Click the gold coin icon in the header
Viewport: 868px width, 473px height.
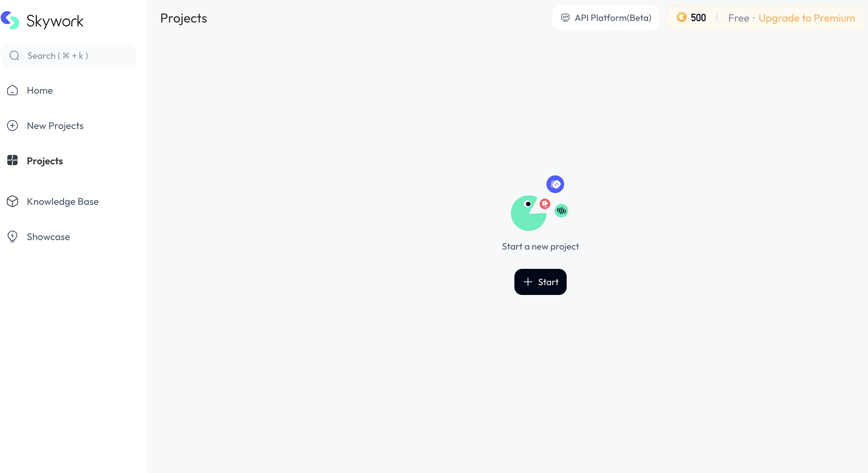pyautogui.click(x=682, y=18)
